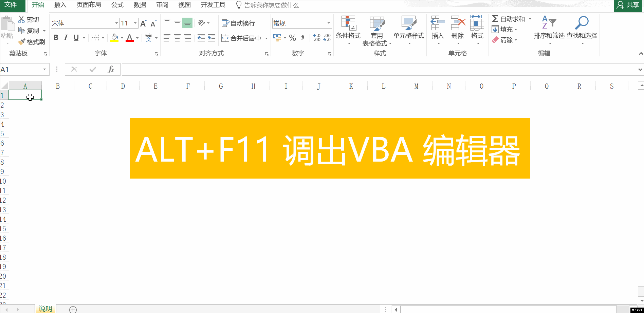Image resolution: width=644 pixels, height=313 pixels.
Task: Select the 说明 sheet tab
Action: pyautogui.click(x=45, y=309)
